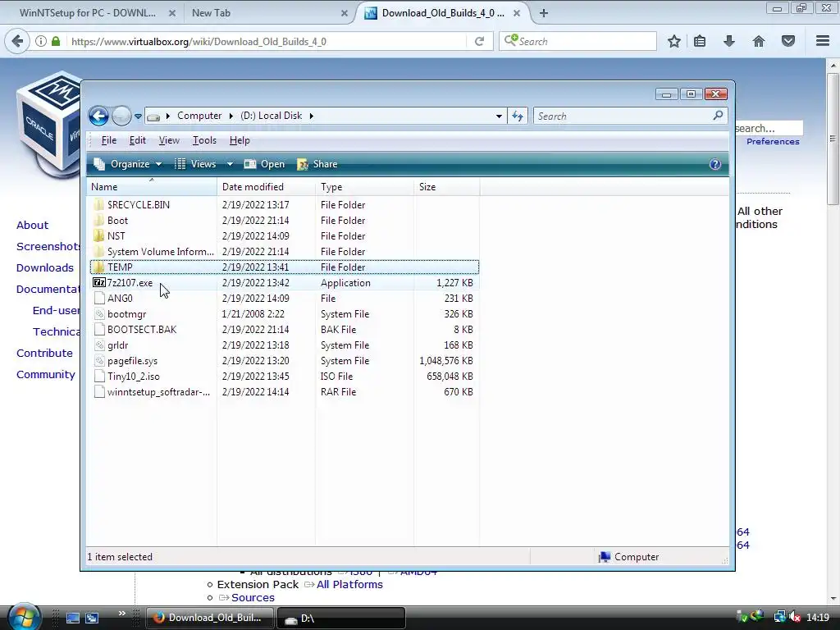
Task: Click the Explorer forward arrow button
Action: coord(121,116)
